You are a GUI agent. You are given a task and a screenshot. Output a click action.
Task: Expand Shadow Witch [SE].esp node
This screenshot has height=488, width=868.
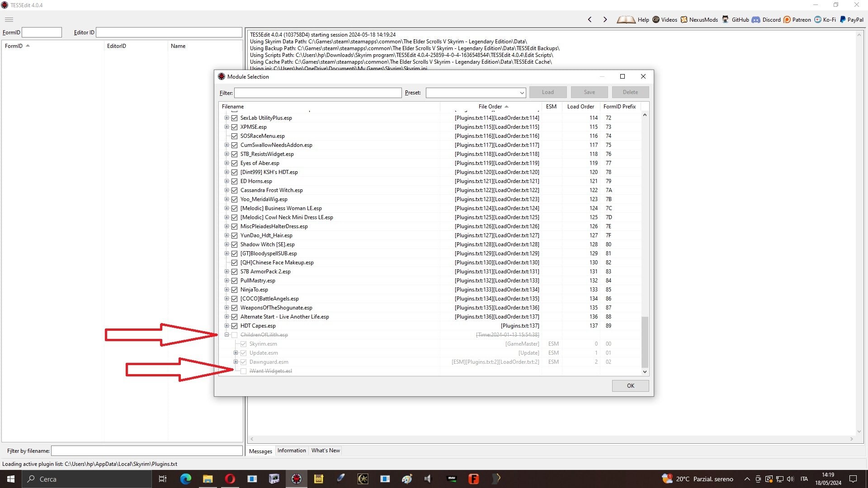(227, 244)
